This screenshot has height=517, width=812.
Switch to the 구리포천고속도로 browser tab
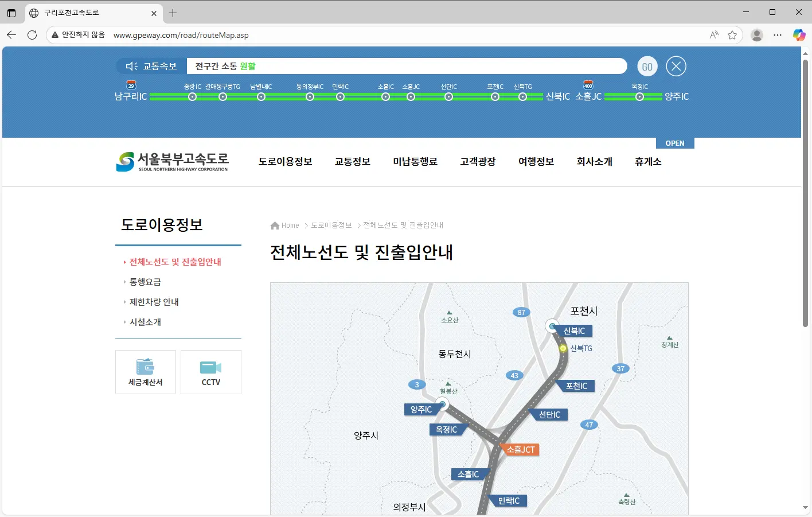[x=86, y=12]
